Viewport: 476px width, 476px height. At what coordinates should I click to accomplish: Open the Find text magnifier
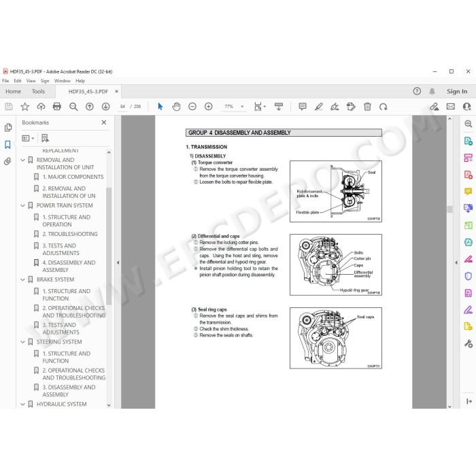click(73, 107)
